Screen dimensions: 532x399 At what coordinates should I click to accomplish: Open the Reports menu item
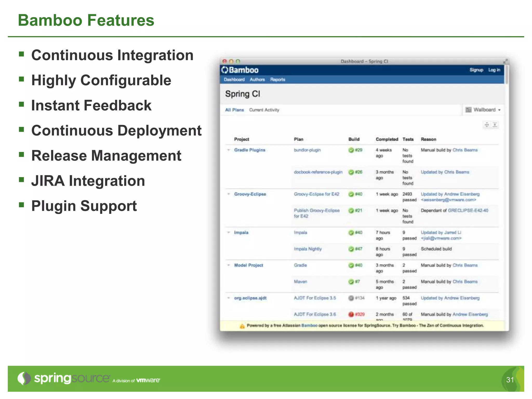click(x=277, y=79)
